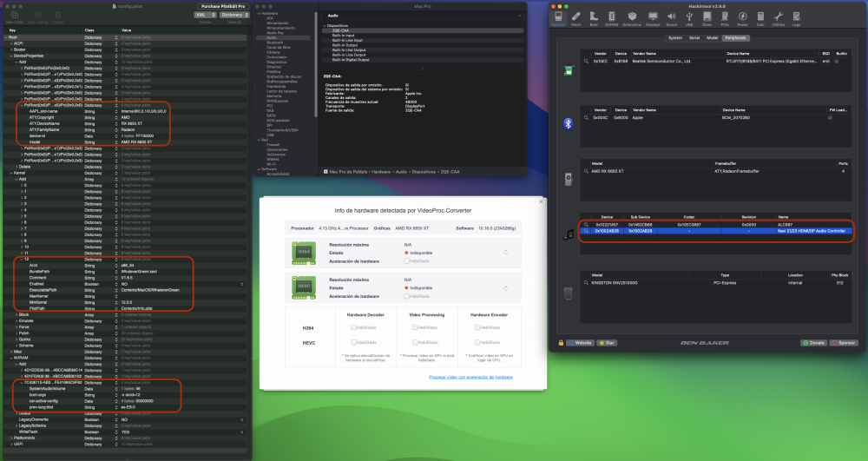Click the HEVC refresh icon in VideoProc

pyautogui.click(x=505, y=287)
